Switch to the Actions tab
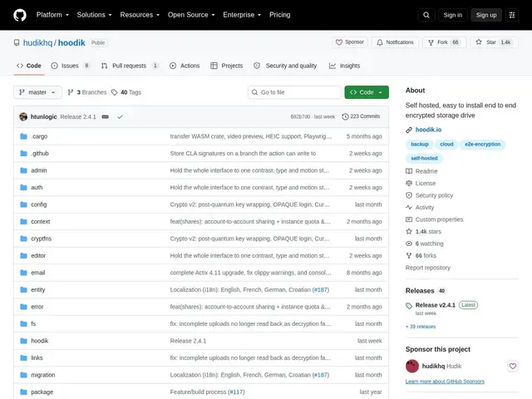The height and width of the screenshot is (399, 532). (x=185, y=66)
